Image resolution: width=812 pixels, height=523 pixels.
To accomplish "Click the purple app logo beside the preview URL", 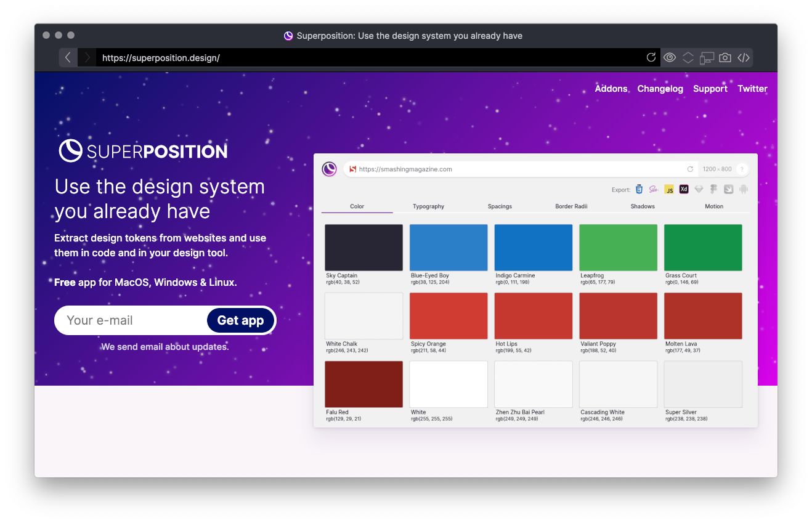I will pos(330,169).
